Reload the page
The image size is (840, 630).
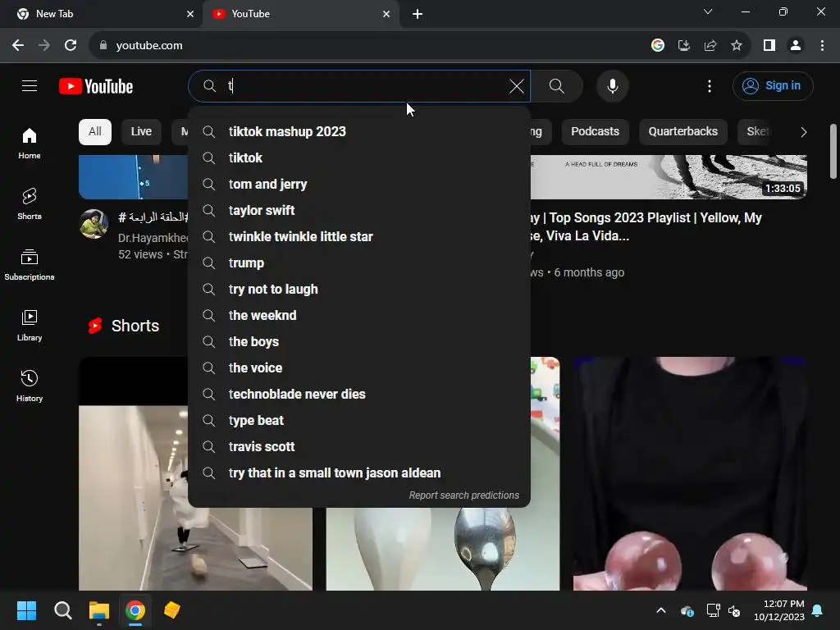(71, 46)
